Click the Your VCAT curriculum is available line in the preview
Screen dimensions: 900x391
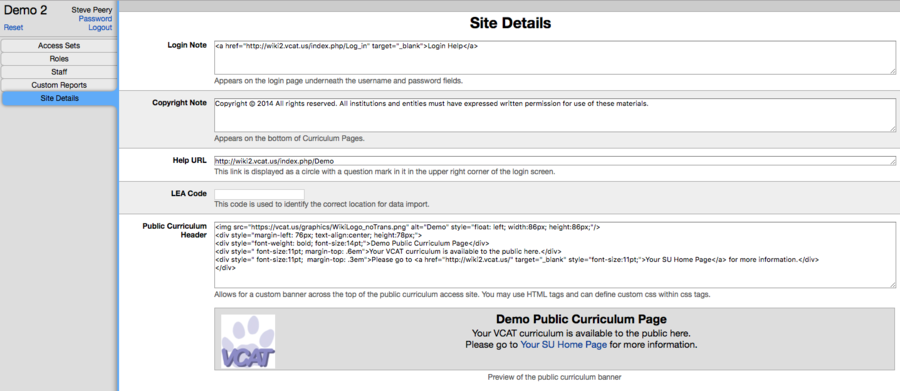(x=581, y=334)
